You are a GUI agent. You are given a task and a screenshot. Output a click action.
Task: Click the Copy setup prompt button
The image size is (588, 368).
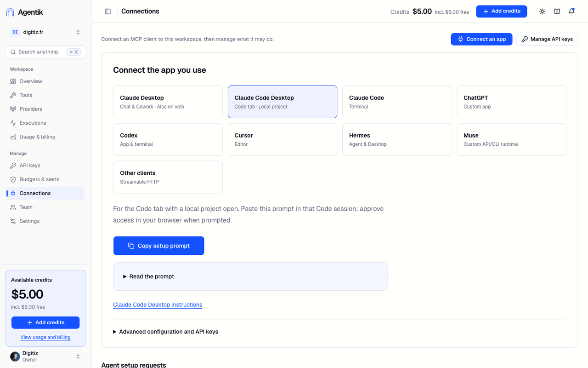click(x=159, y=246)
